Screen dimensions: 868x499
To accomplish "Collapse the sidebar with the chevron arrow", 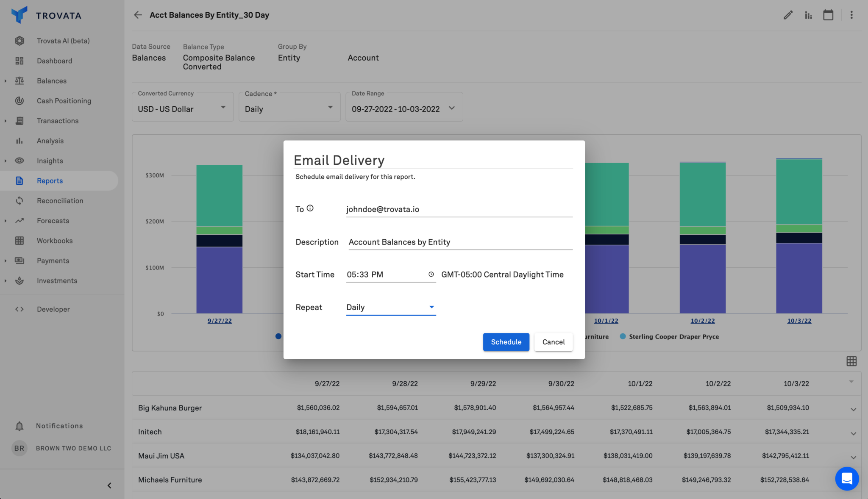I will 109,485.
